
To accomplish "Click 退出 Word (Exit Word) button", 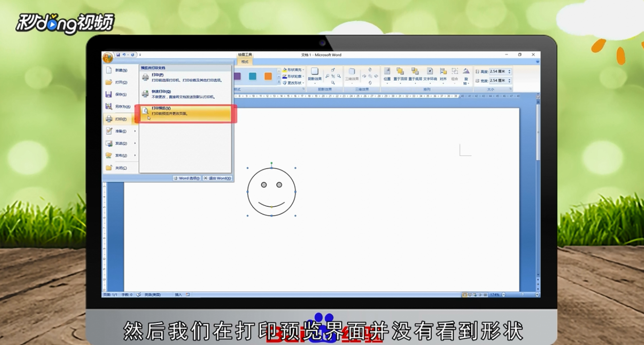I will click(x=218, y=178).
